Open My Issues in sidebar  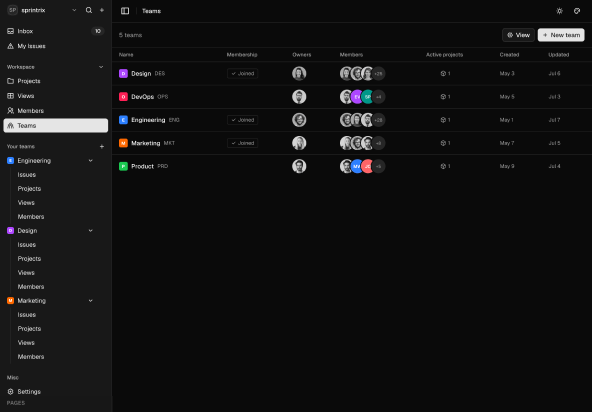click(56, 46)
